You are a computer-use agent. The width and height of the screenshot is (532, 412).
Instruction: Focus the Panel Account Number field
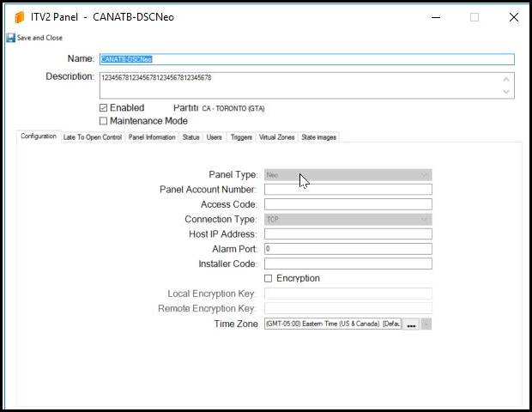click(348, 190)
